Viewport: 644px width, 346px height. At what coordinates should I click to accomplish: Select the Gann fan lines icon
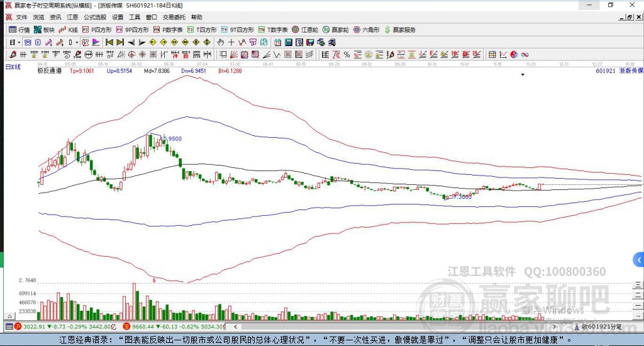coord(234,55)
